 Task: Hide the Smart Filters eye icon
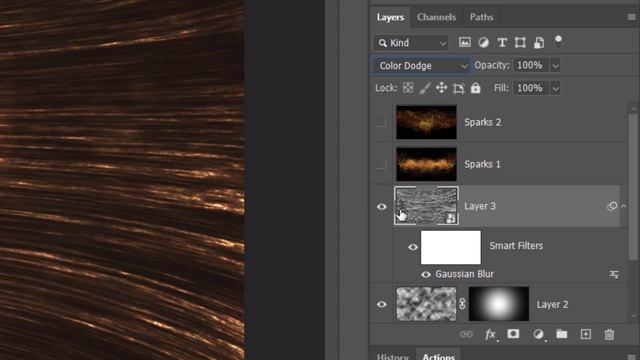[x=413, y=247]
